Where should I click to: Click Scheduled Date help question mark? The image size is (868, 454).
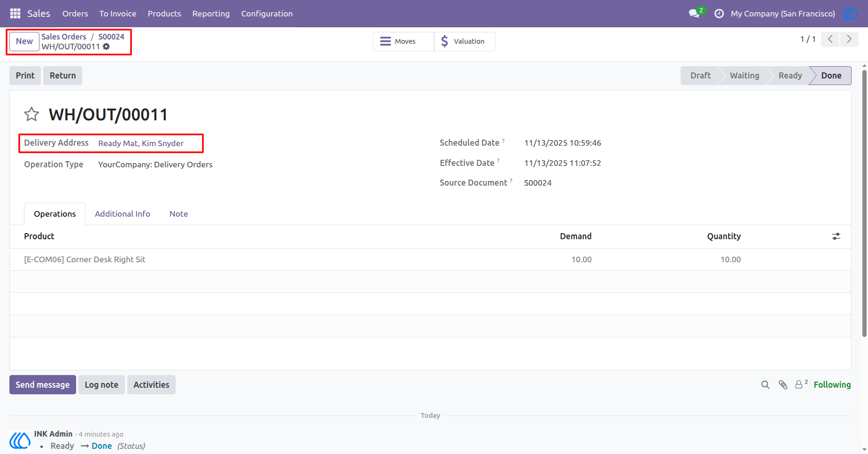[503, 140]
